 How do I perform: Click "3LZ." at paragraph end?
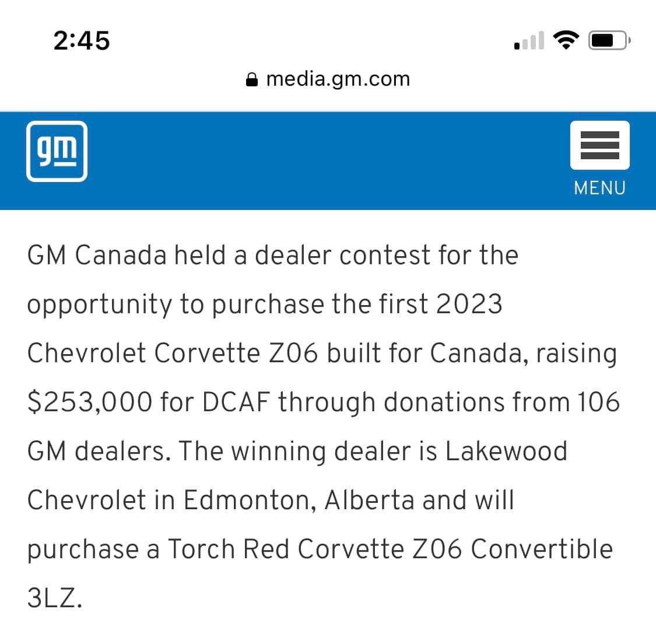point(54,598)
